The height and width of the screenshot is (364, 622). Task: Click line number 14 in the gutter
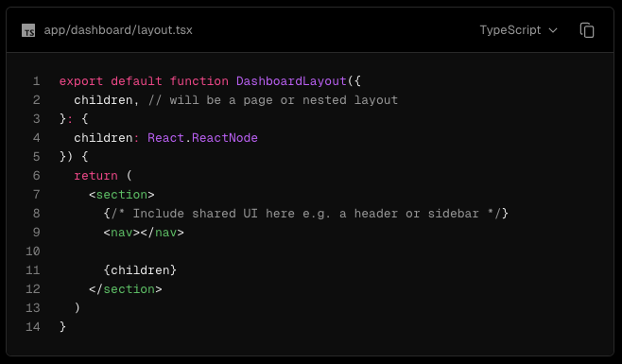(x=33, y=327)
